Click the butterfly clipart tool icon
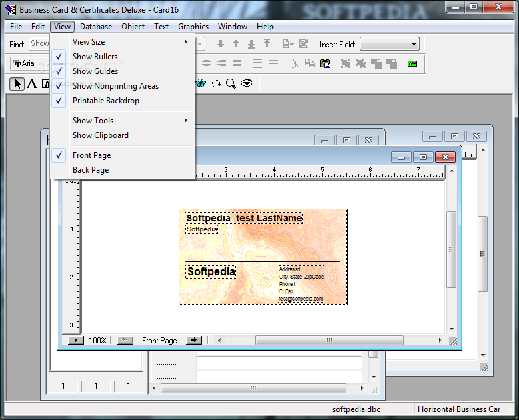 (201, 84)
